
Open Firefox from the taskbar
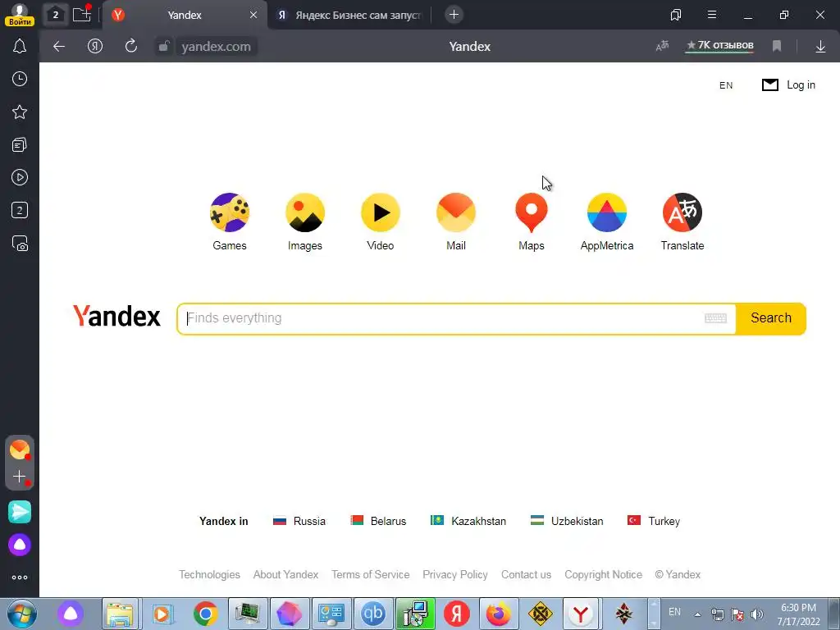498,614
